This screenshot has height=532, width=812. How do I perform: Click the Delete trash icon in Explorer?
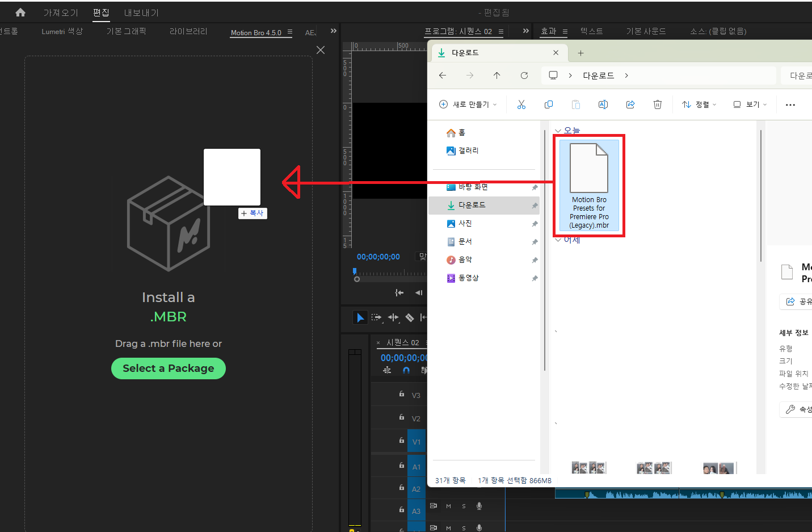[658, 104]
